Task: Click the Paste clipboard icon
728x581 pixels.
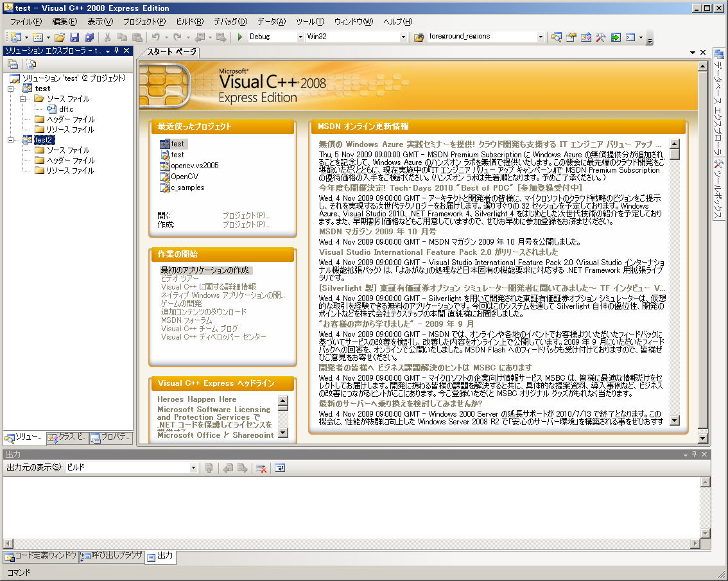Action: [137, 37]
